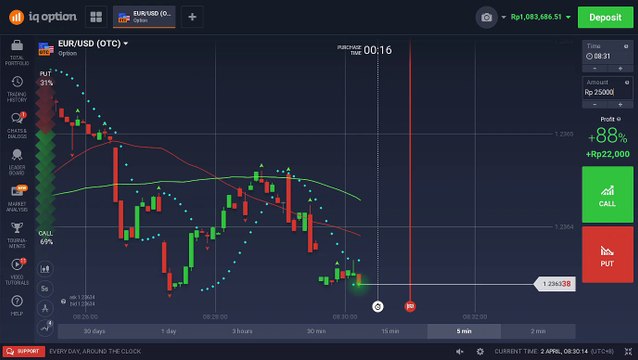
Task: Click the traders' sentiment PUT/CALL bar
Action: 45,157
